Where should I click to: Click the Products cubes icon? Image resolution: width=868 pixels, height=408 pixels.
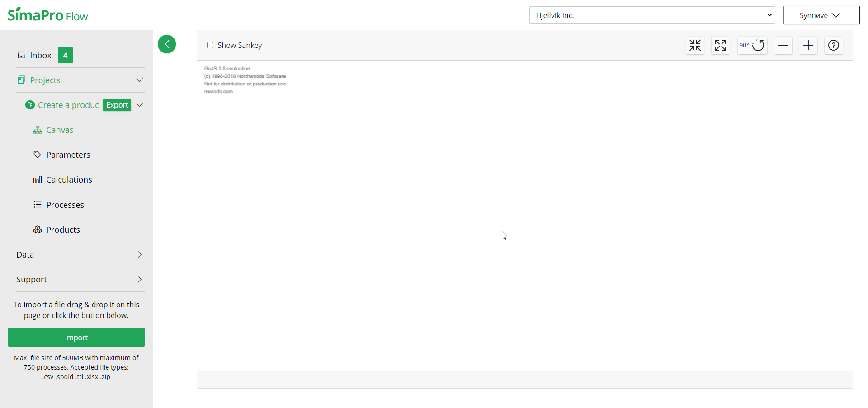(38, 230)
